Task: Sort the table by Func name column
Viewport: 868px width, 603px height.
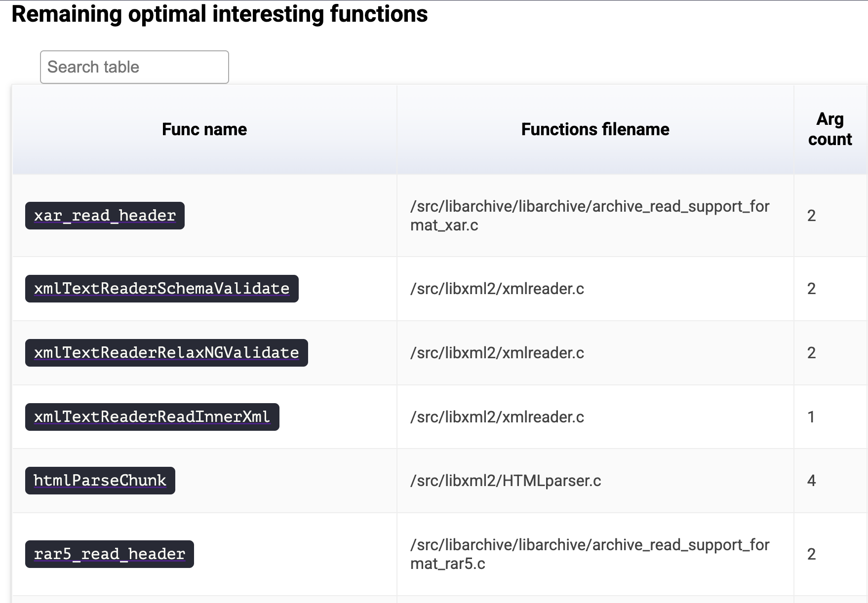Action: (204, 129)
